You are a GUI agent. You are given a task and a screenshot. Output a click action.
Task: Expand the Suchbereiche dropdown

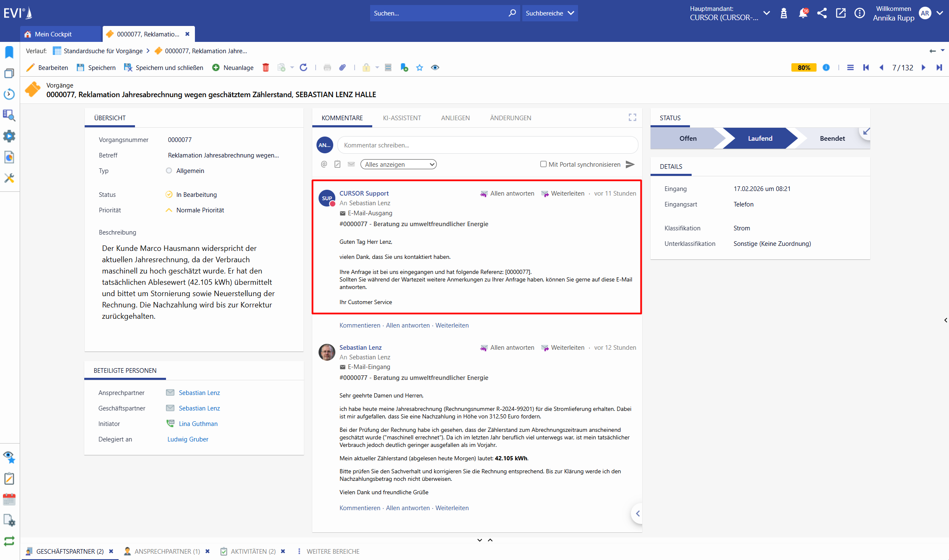pyautogui.click(x=550, y=13)
